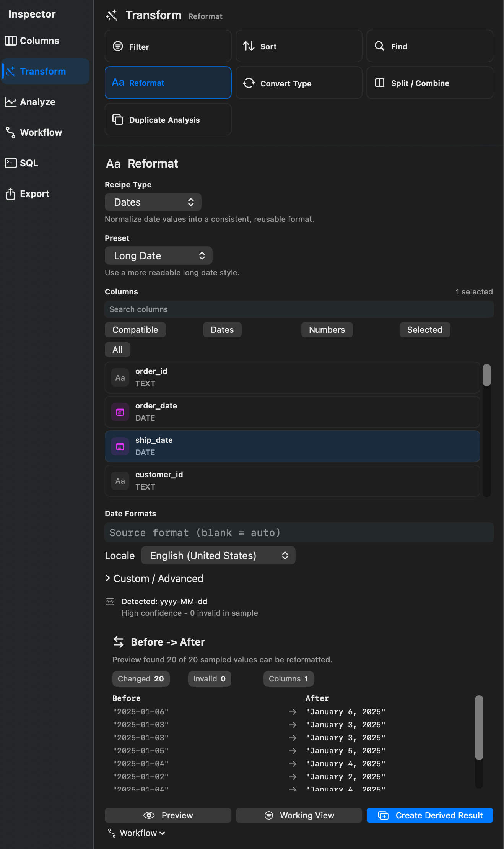
Task: Click the Source format input field
Action: (x=299, y=532)
